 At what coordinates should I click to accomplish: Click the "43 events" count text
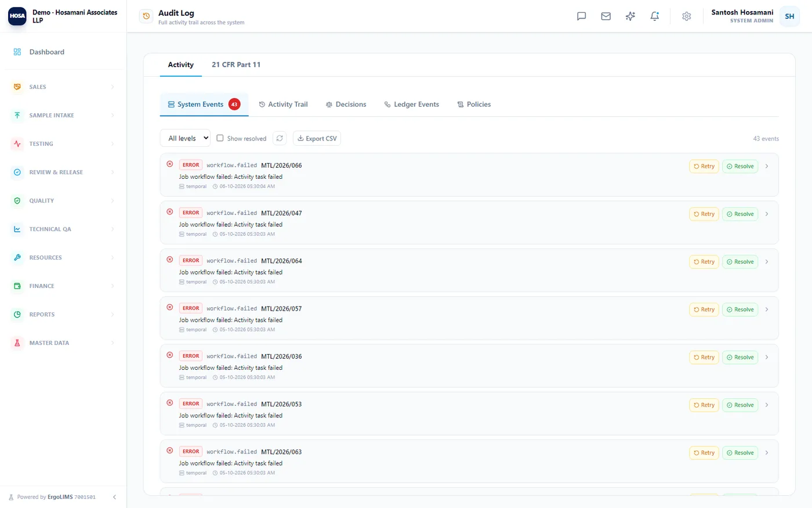click(x=766, y=139)
